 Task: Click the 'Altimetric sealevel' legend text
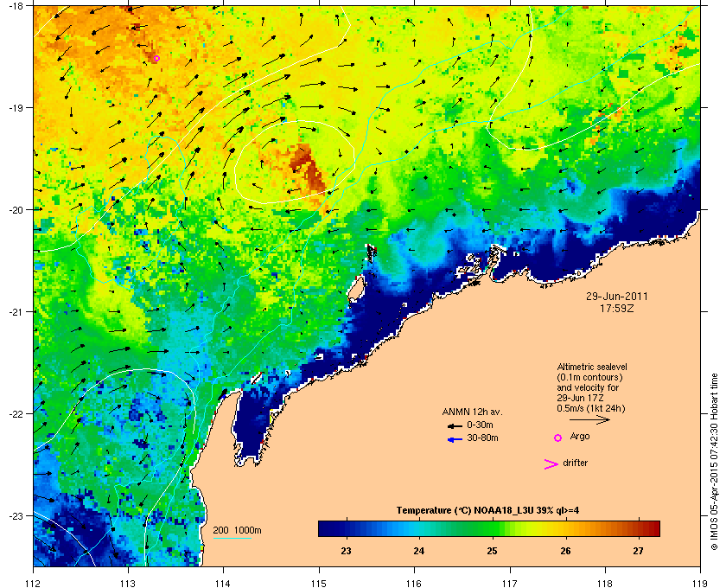coord(592,367)
